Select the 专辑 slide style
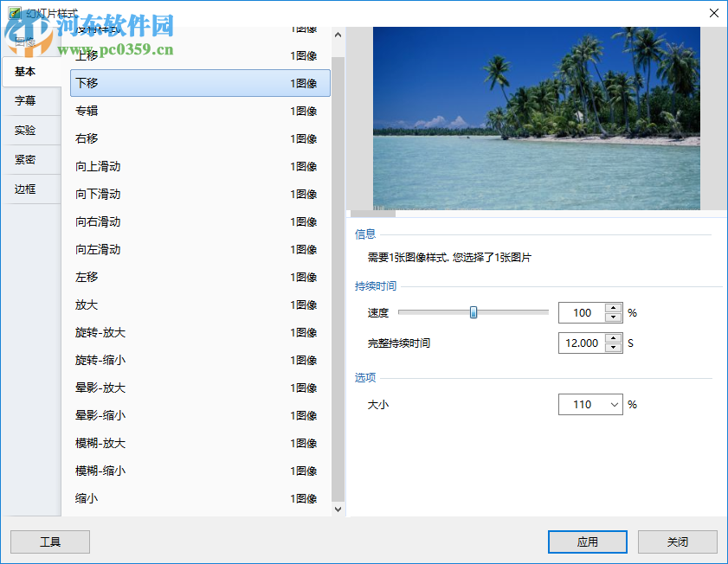Screen dimensions: 728x564 coord(199,111)
